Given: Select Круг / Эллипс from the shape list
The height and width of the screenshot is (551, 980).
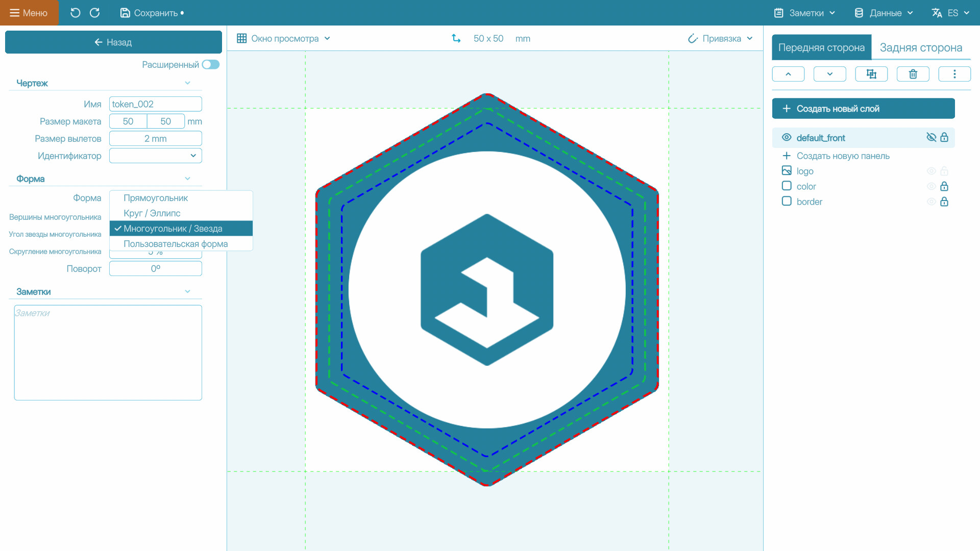Looking at the screenshot, I should coord(152,213).
